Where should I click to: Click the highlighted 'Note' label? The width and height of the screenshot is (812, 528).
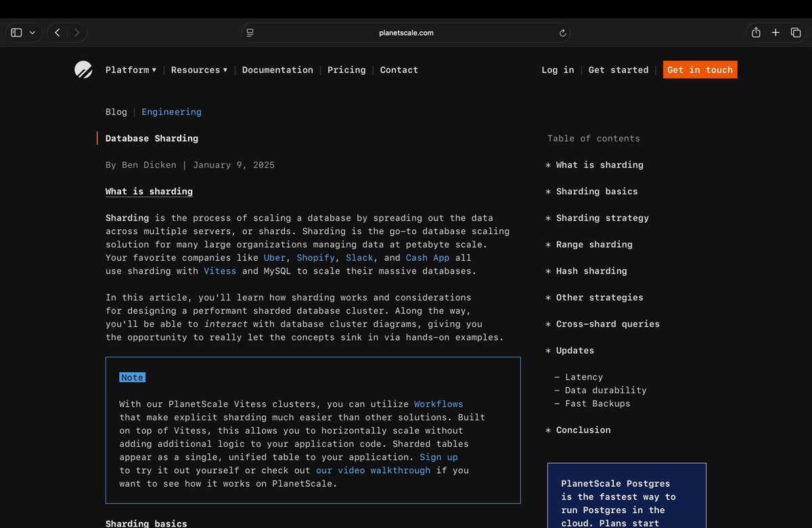click(132, 377)
